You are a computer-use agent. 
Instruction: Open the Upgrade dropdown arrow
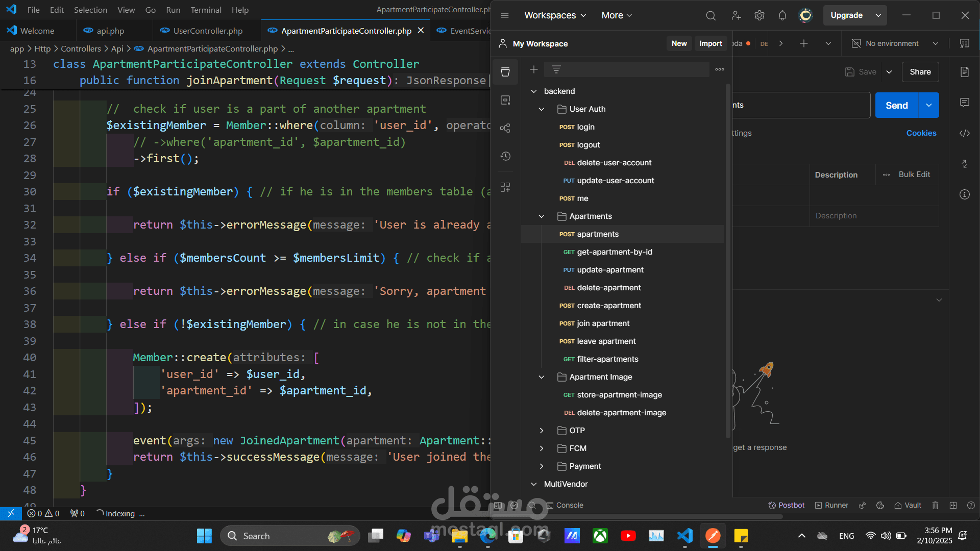pyautogui.click(x=878, y=15)
